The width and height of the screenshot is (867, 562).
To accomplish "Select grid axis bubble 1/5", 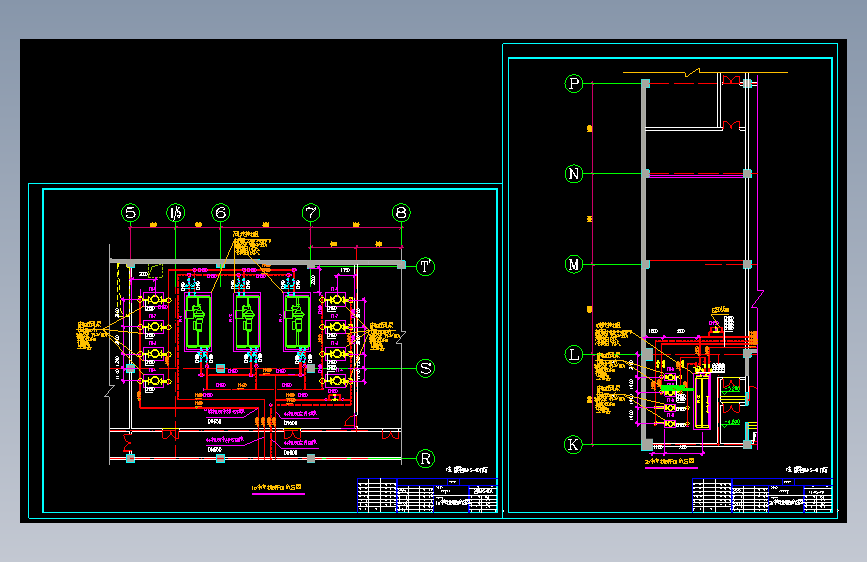I will (176, 213).
